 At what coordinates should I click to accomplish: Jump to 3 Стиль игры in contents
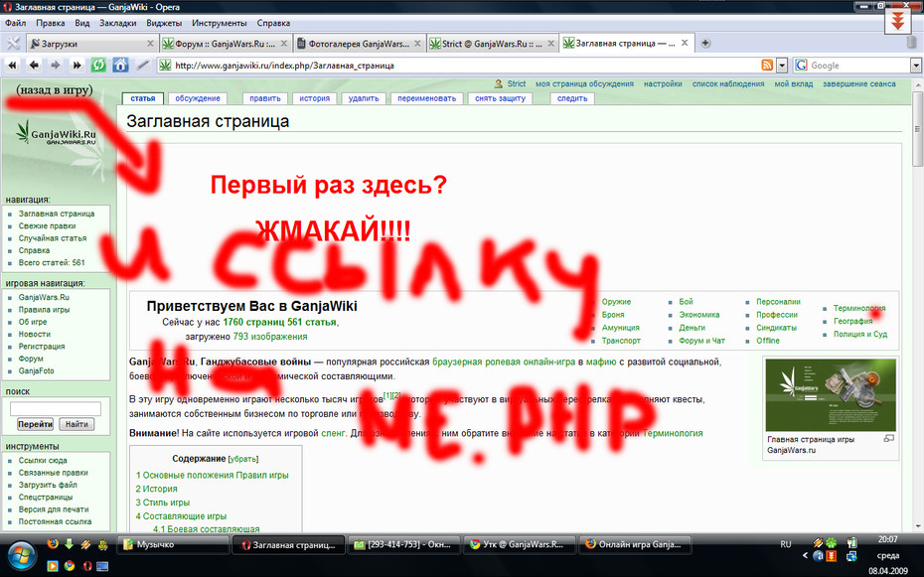point(163,503)
